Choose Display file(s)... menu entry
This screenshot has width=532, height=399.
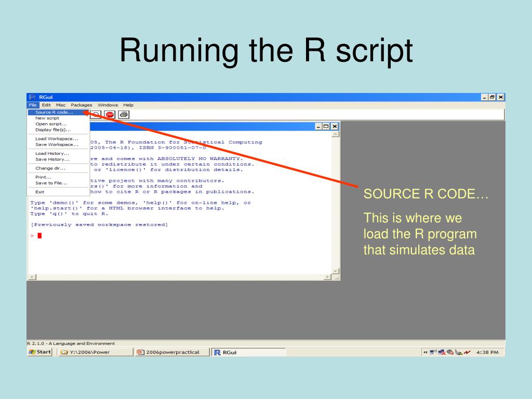pos(58,129)
